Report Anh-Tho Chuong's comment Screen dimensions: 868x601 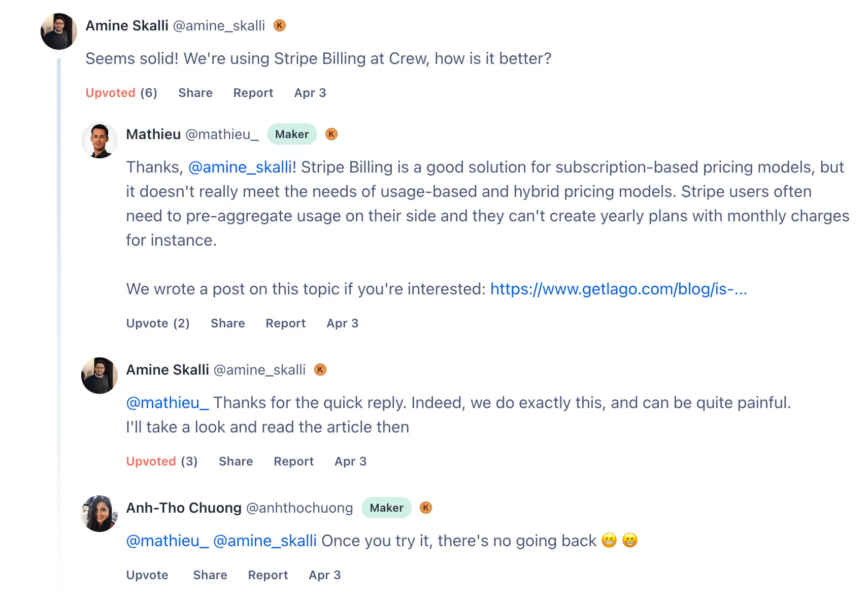point(268,575)
